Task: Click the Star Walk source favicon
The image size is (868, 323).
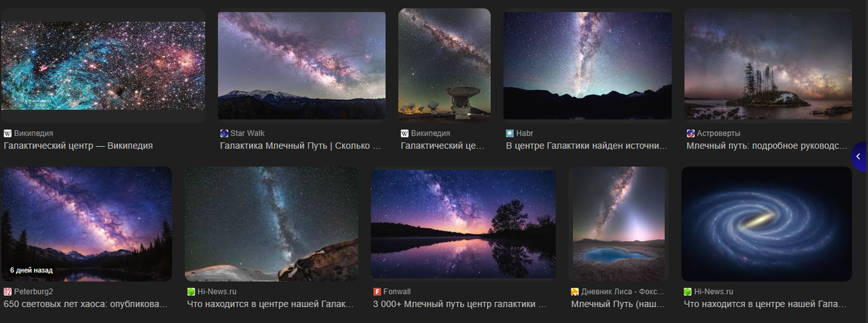Action: point(224,133)
